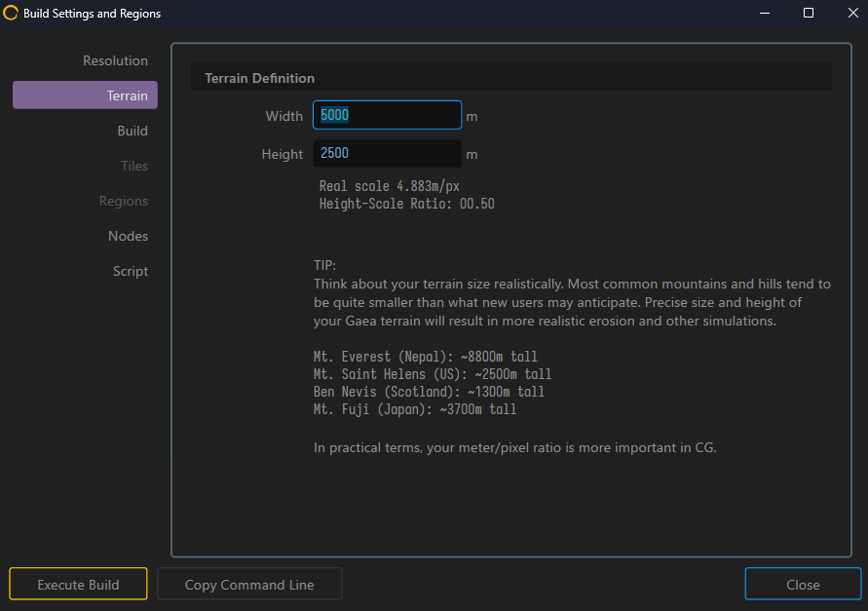The width and height of the screenshot is (868, 611).
Task: Click the Close button at bottom right
Action: pyautogui.click(x=804, y=584)
